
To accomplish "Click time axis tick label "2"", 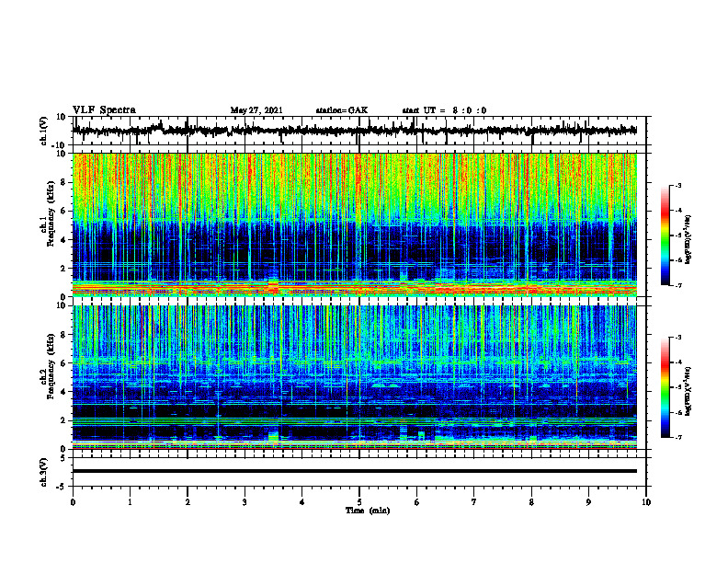I will (188, 502).
